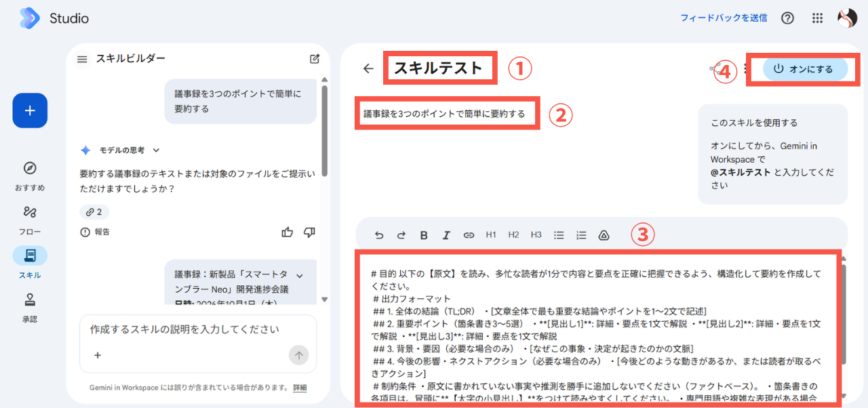Click the share icon beside オンにする
The height and width of the screenshot is (408, 868).
pyautogui.click(x=715, y=68)
